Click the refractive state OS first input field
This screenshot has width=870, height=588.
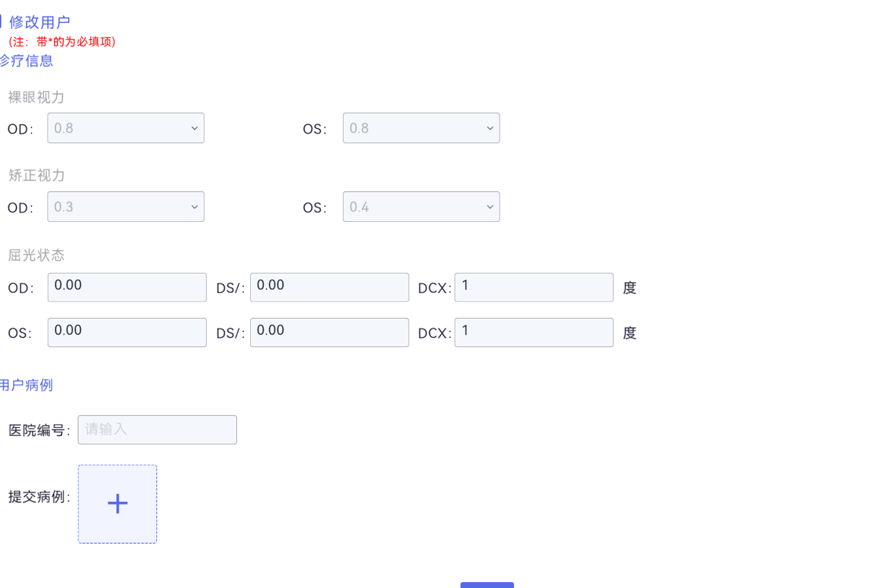(127, 332)
